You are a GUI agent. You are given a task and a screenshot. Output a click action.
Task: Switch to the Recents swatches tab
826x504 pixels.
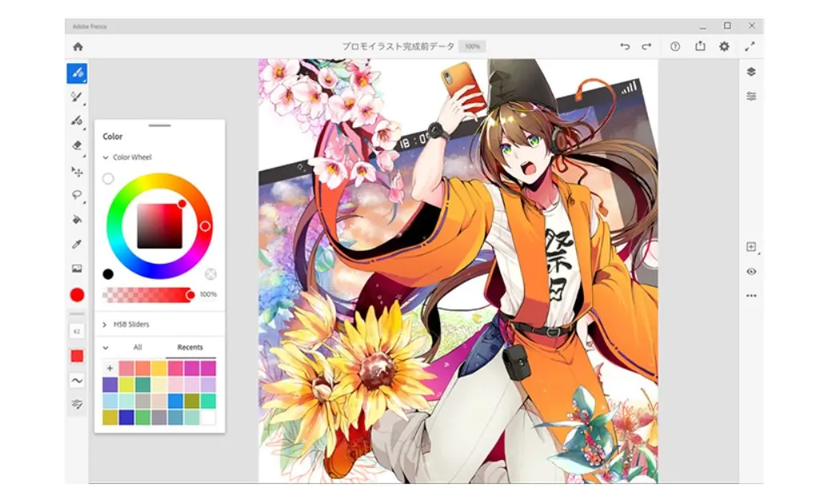pyautogui.click(x=190, y=347)
